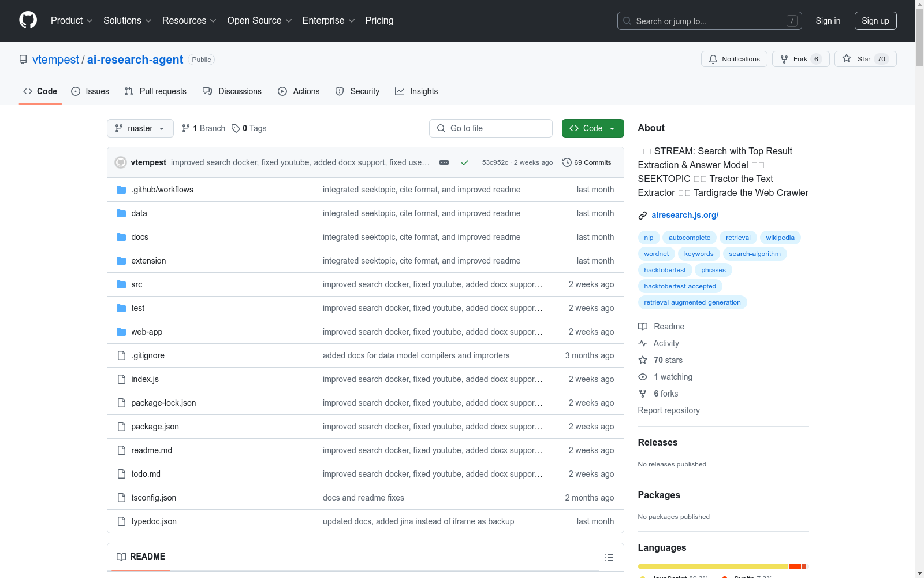Click the yellow JavaScript language bar segment
Image resolution: width=924 pixels, height=578 pixels.
713,566
